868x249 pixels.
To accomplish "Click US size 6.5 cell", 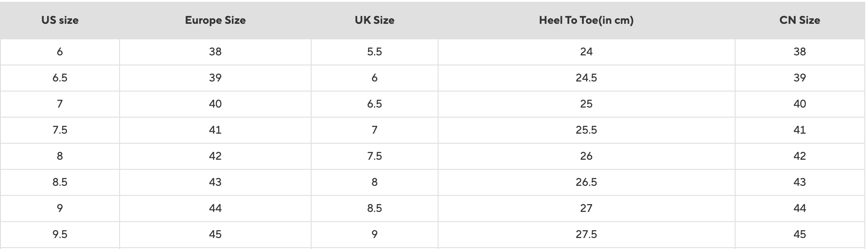I will pos(60,78).
